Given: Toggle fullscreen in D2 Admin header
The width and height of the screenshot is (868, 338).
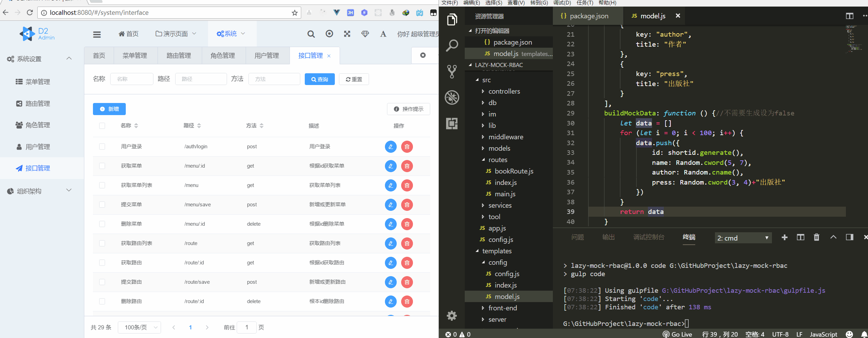Looking at the screenshot, I should pyautogui.click(x=347, y=34).
